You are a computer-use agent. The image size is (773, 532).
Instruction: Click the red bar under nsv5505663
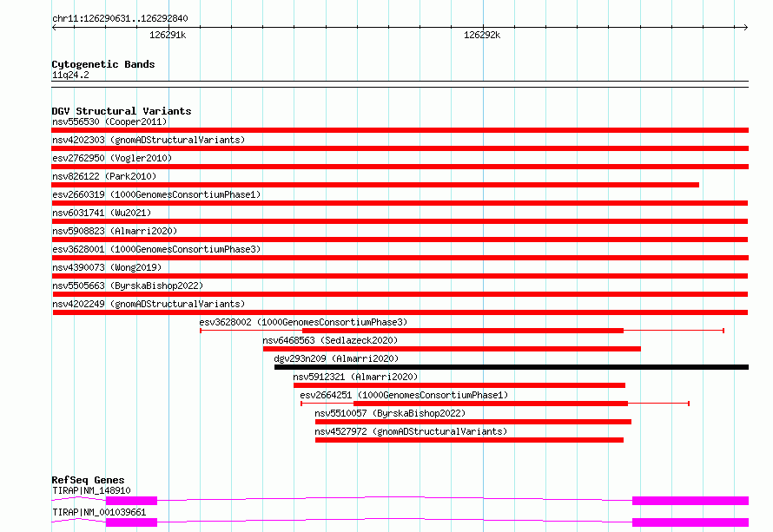click(x=400, y=294)
